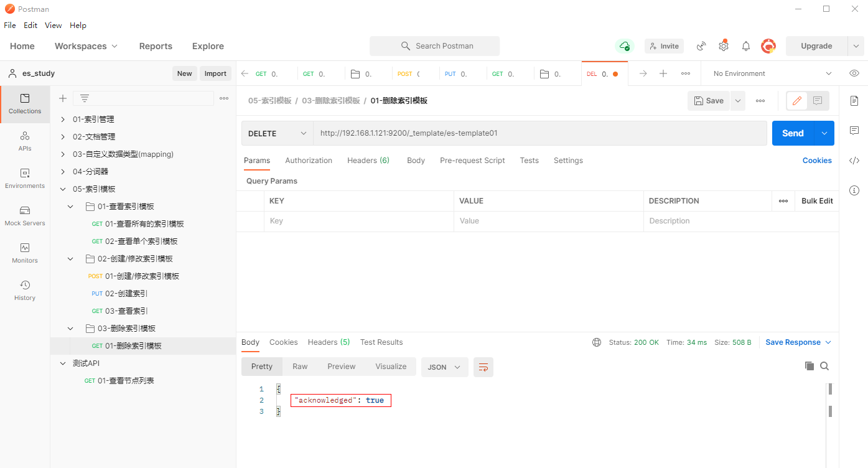Click the request URL input field
The width and height of the screenshot is (868, 468).
[x=539, y=133]
